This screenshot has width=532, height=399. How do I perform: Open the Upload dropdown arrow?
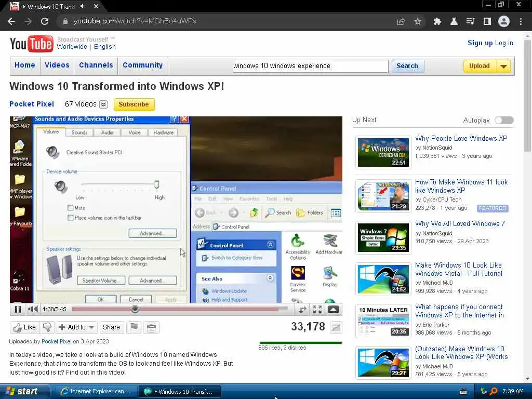pos(503,66)
